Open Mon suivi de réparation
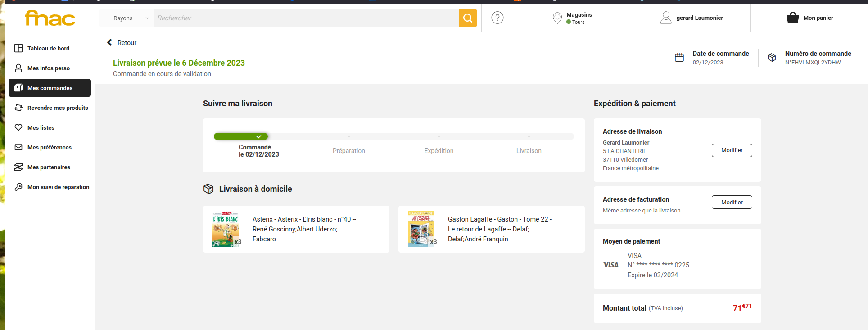868x330 pixels. pos(58,187)
